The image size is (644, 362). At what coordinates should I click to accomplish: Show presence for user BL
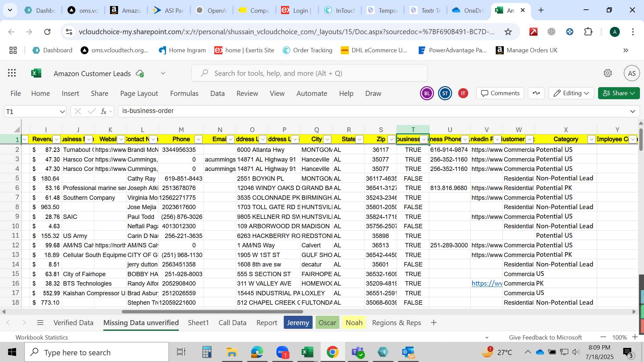427,93
